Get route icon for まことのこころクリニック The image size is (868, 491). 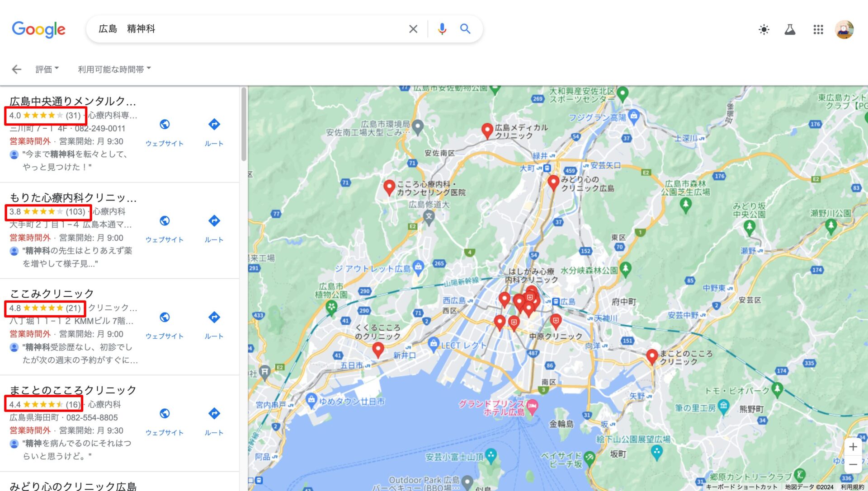click(x=214, y=413)
